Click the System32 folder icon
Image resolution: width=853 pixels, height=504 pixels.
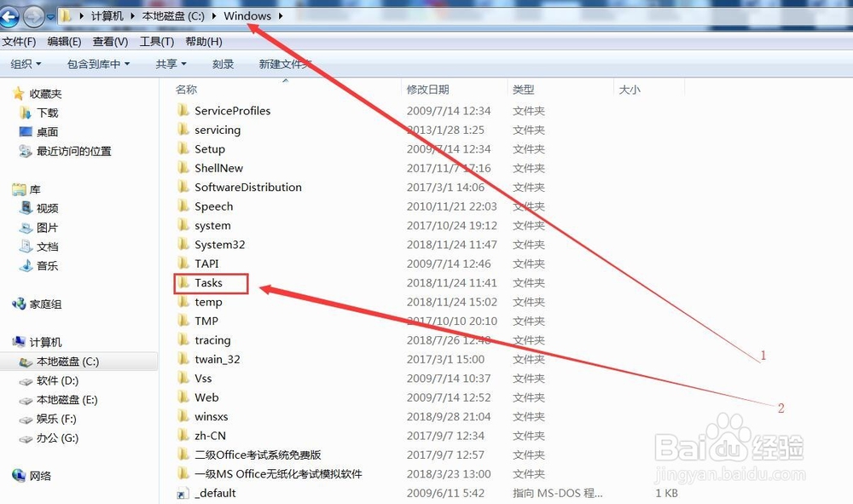(183, 244)
